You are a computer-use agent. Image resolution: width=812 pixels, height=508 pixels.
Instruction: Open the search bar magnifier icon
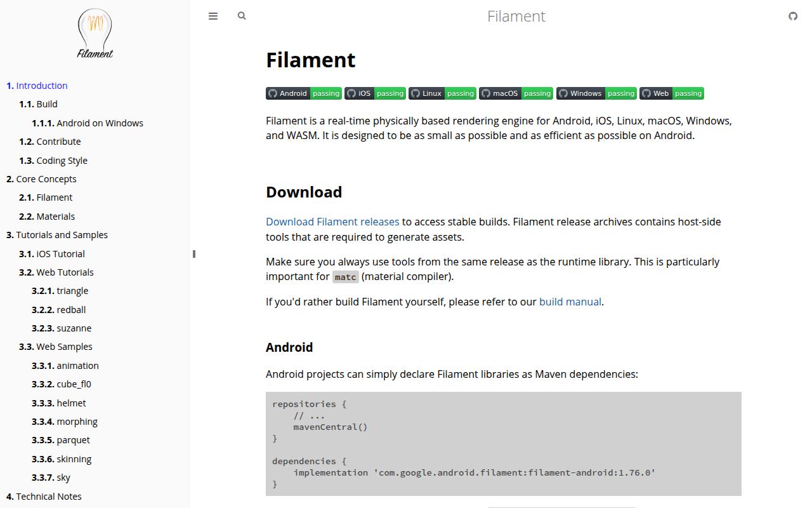click(x=242, y=17)
